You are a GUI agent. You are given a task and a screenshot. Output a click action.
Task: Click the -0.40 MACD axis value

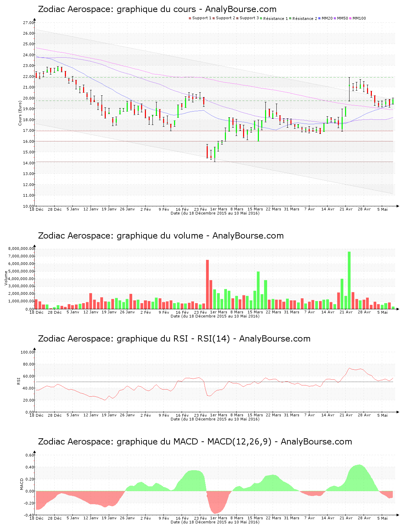(29, 515)
